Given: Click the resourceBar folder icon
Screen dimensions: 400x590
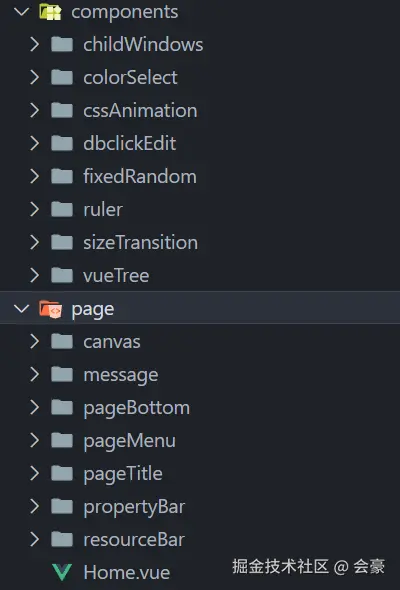Looking at the screenshot, I should 62,540.
